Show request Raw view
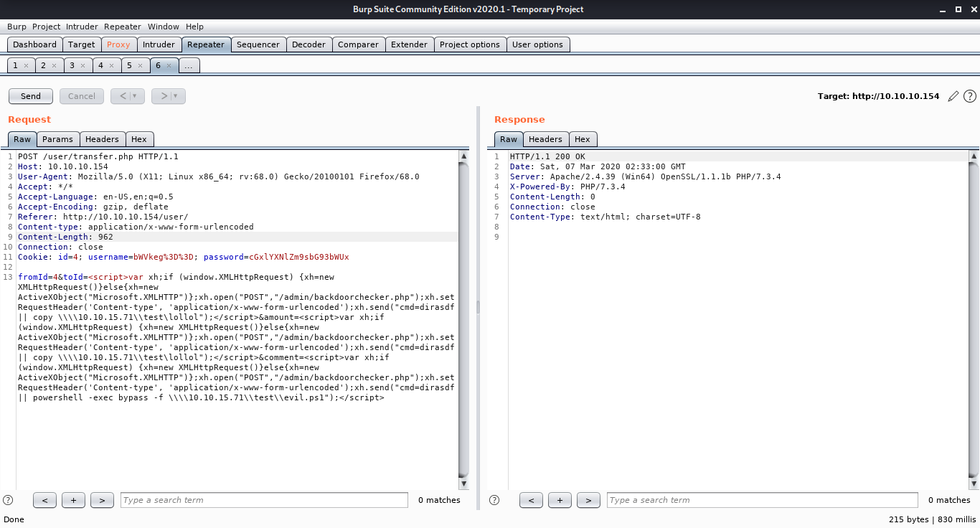The image size is (980, 528). 22,139
